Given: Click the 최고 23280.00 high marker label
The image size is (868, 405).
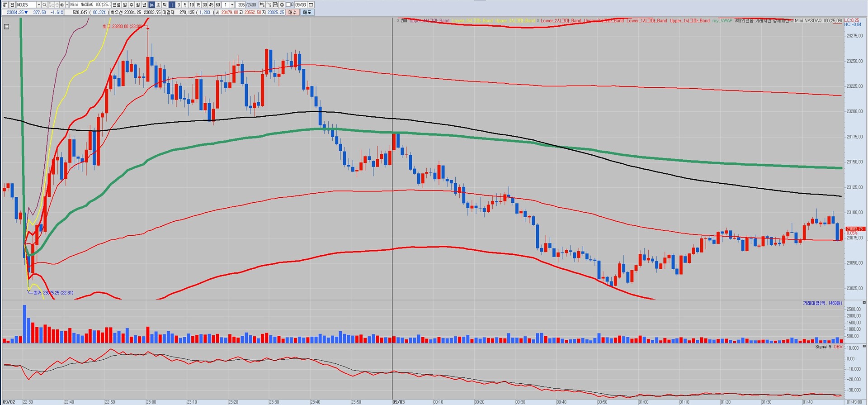Looking at the screenshot, I should [123, 27].
